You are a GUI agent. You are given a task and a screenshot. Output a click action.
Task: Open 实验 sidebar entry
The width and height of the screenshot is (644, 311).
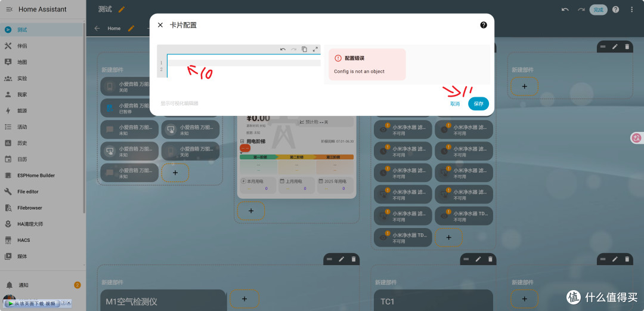(41, 78)
